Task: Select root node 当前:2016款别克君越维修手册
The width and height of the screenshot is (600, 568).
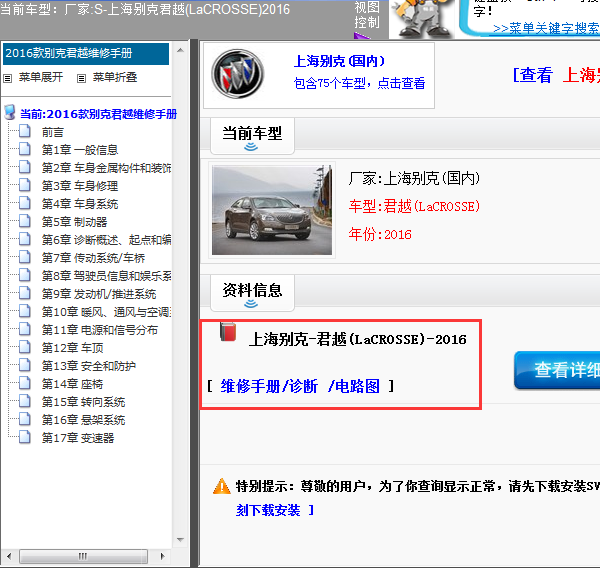Action: (98, 114)
